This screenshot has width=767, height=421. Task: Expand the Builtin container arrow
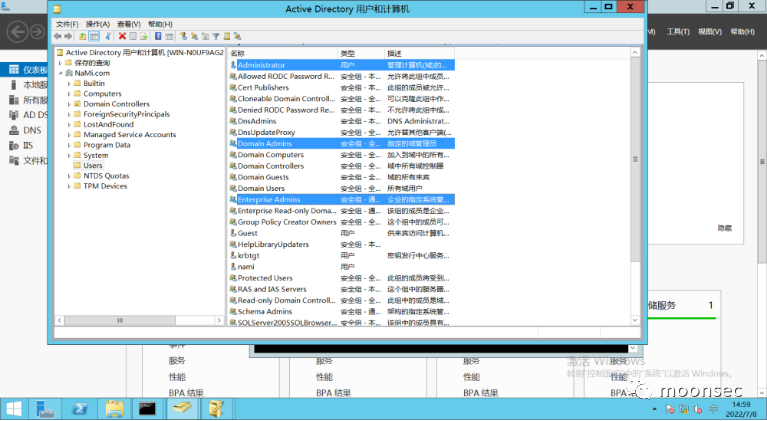[69, 84]
